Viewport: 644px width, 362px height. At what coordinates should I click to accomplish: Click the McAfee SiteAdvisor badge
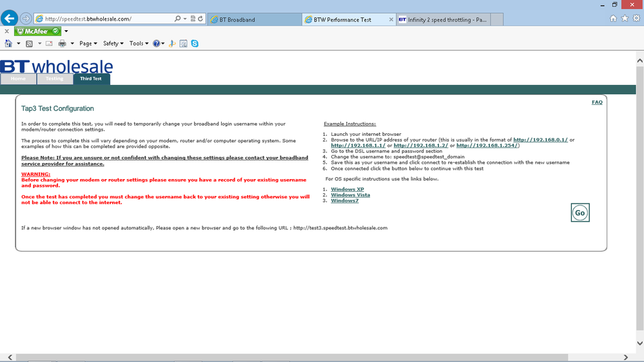[37, 31]
